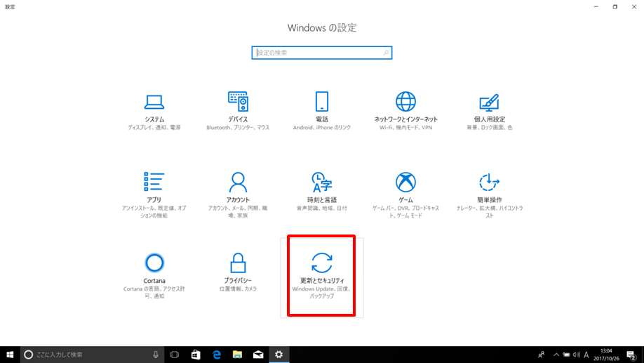Open 時刻と言語 time and language icon
The width and height of the screenshot is (644, 363).
click(x=321, y=182)
